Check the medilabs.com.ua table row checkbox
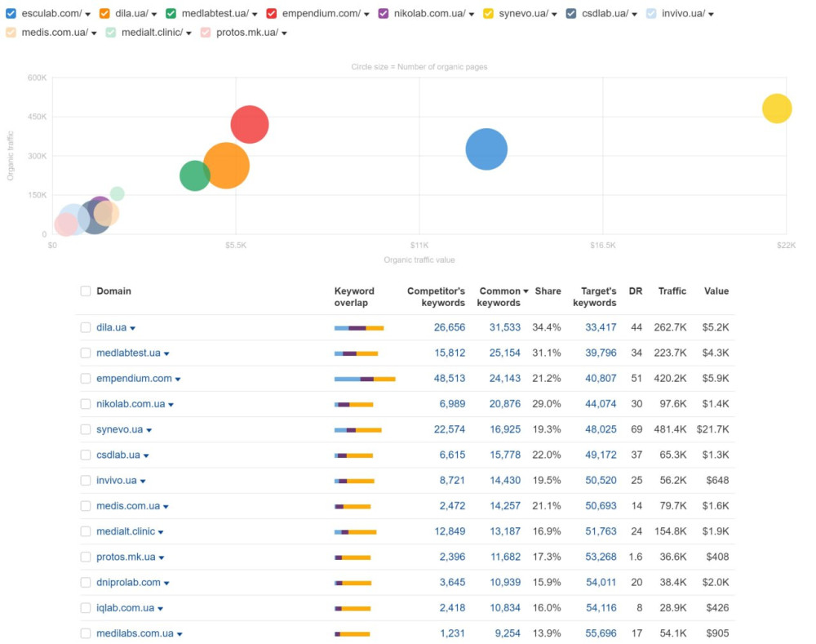 point(86,633)
